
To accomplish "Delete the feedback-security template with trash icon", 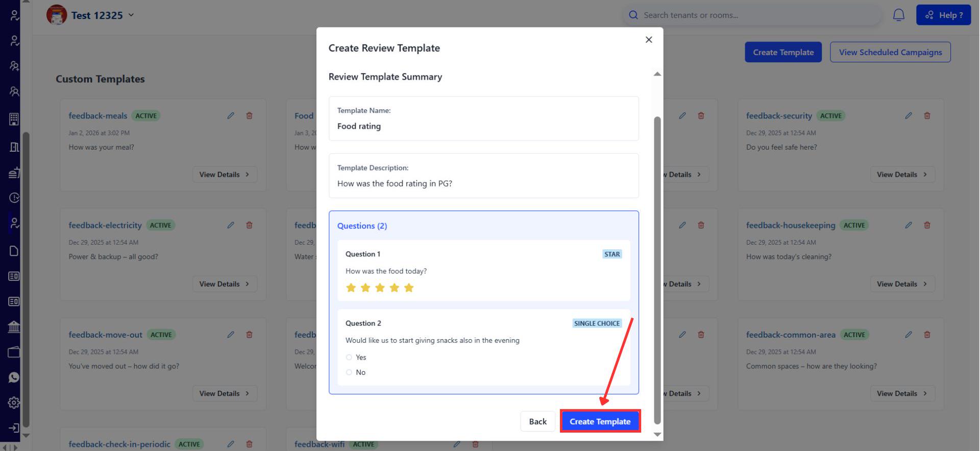I will pos(927,116).
